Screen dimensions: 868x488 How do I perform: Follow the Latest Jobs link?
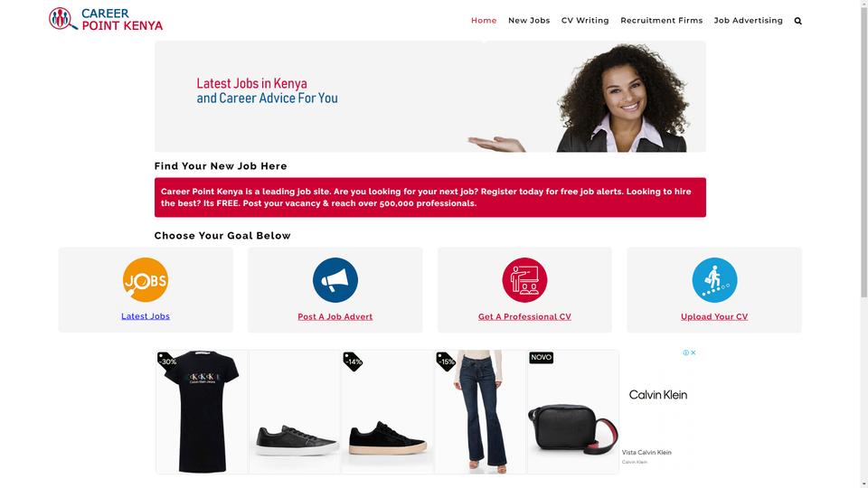tap(146, 316)
